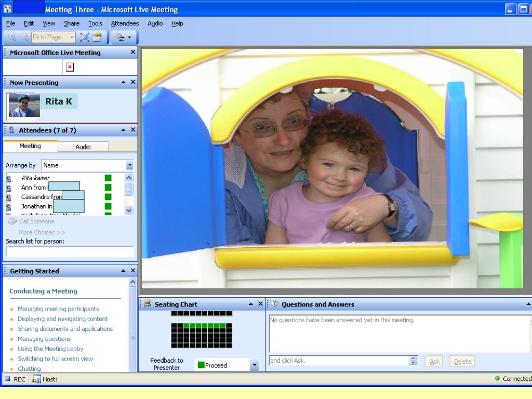Open the Chatting help link

click(29, 368)
